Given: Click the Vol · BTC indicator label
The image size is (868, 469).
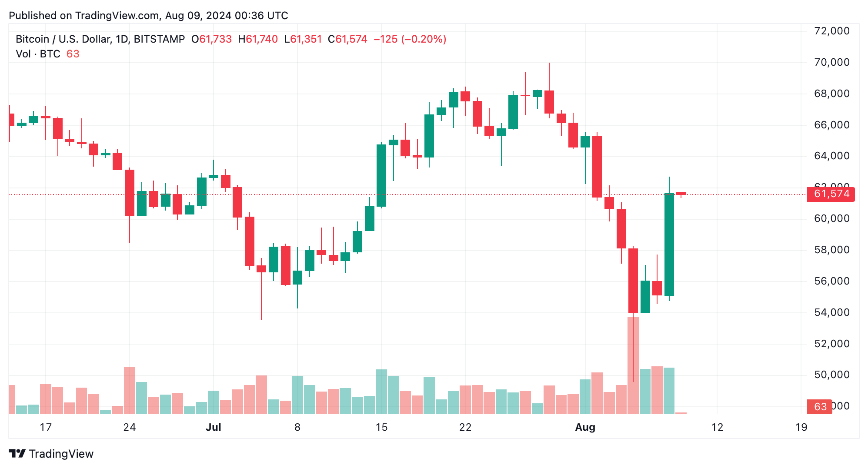Looking at the screenshot, I should [38, 54].
